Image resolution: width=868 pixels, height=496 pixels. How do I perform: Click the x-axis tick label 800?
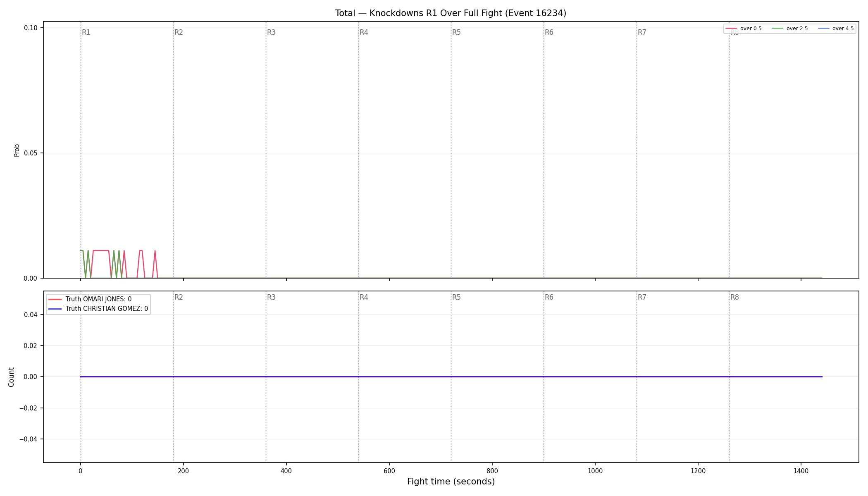(x=492, y=471)
